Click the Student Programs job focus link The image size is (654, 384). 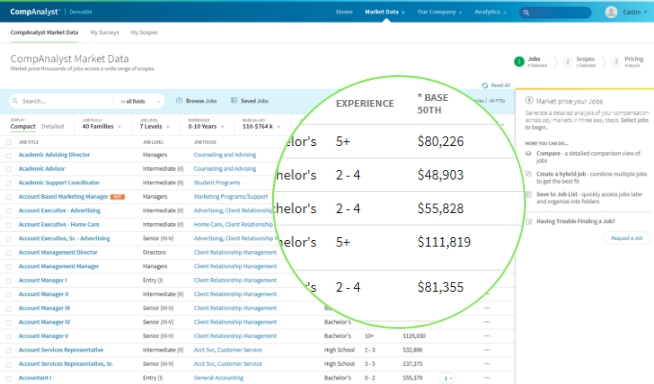[217, 183]
